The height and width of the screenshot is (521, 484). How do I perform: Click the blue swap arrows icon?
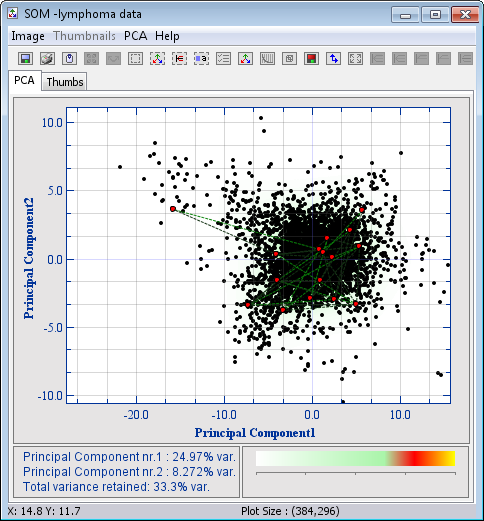pos(333,59)
